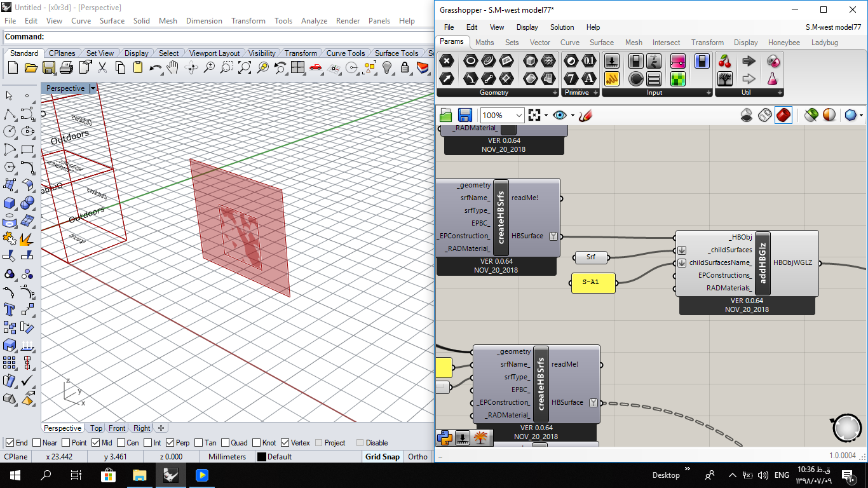Click the Undo arrow in Rhino toolbar
The height and width of the screenshot is (488, 868).
point(155,67)
